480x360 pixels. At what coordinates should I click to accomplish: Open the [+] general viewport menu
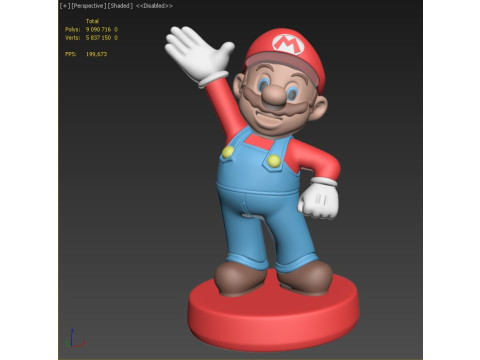pos(65,6)
